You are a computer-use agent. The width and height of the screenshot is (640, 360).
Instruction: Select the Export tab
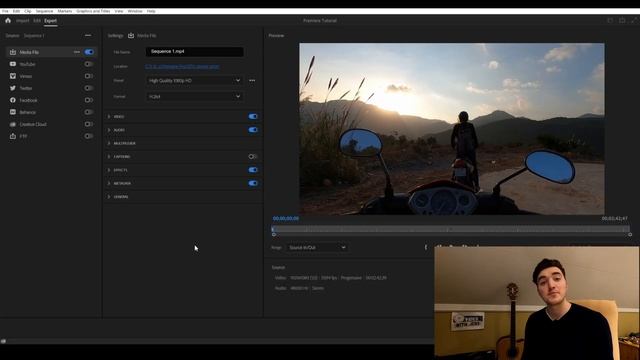[51, 21]
